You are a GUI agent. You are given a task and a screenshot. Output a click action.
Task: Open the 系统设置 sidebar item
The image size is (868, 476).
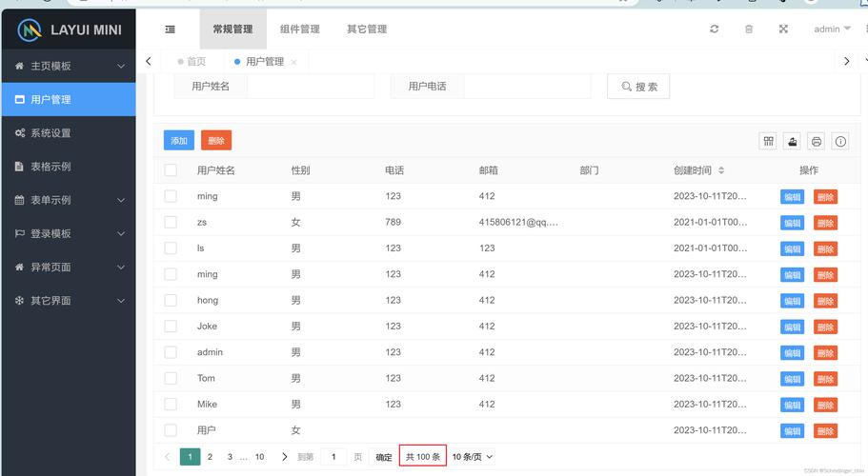click(x=69, y=132)
